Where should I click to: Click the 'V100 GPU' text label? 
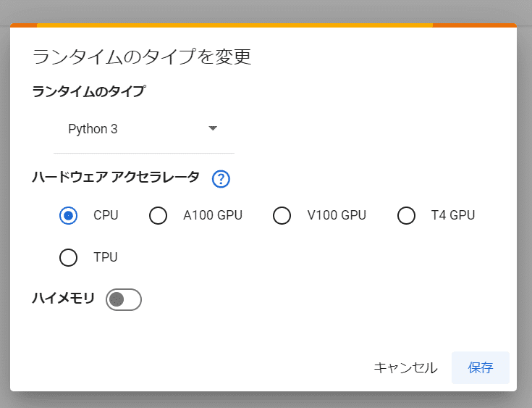[337, 215]
